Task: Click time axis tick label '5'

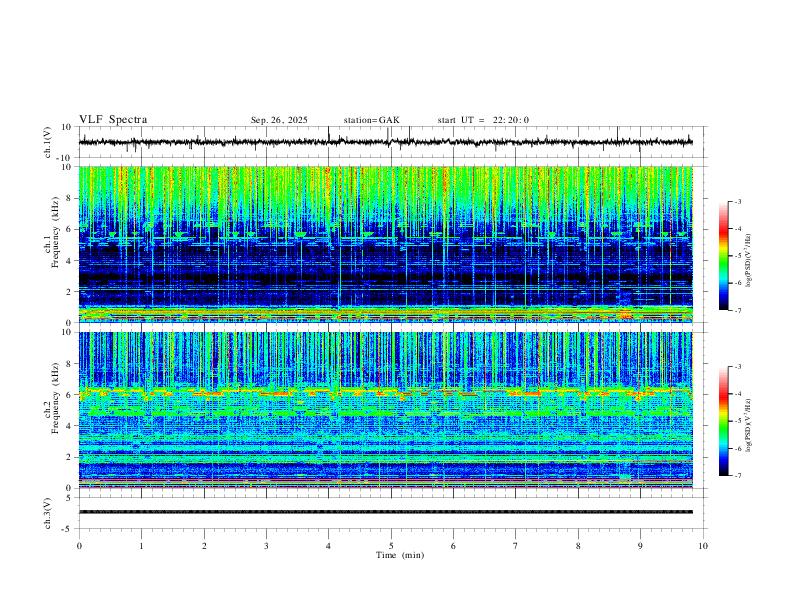Action: [391, 546]
